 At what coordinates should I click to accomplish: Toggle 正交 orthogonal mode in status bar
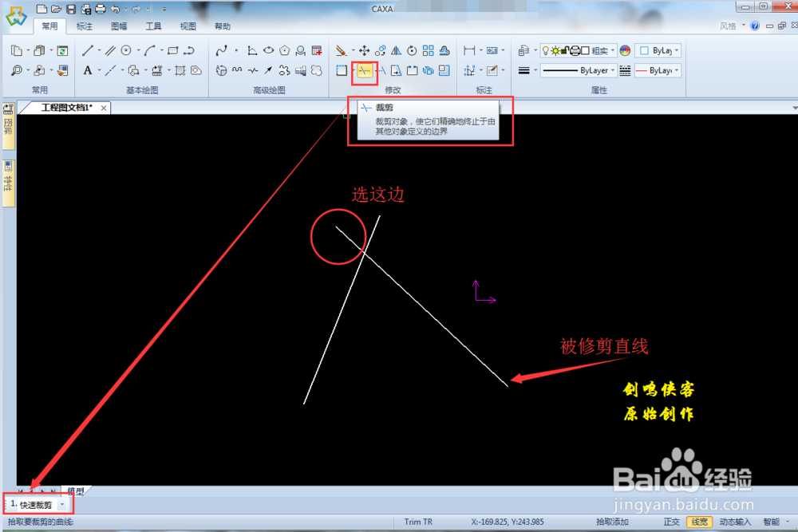coord(671,522)
